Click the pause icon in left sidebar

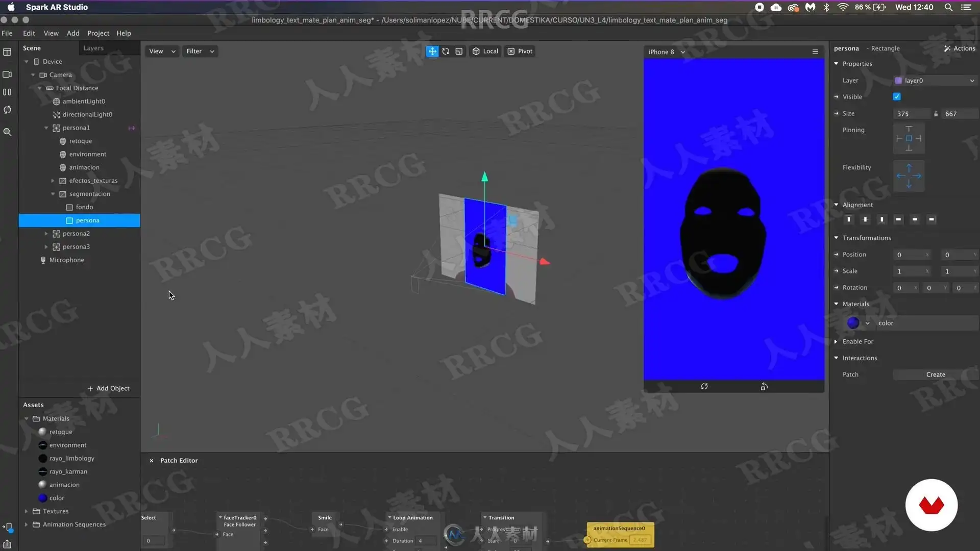[x=7, y=92]
